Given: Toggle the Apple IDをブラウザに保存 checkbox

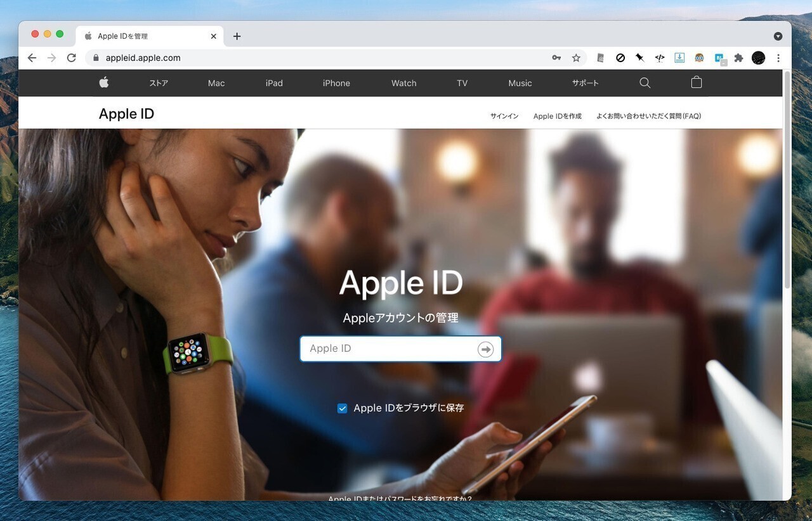Looking at the screenshot, I should tap(343, 408).
